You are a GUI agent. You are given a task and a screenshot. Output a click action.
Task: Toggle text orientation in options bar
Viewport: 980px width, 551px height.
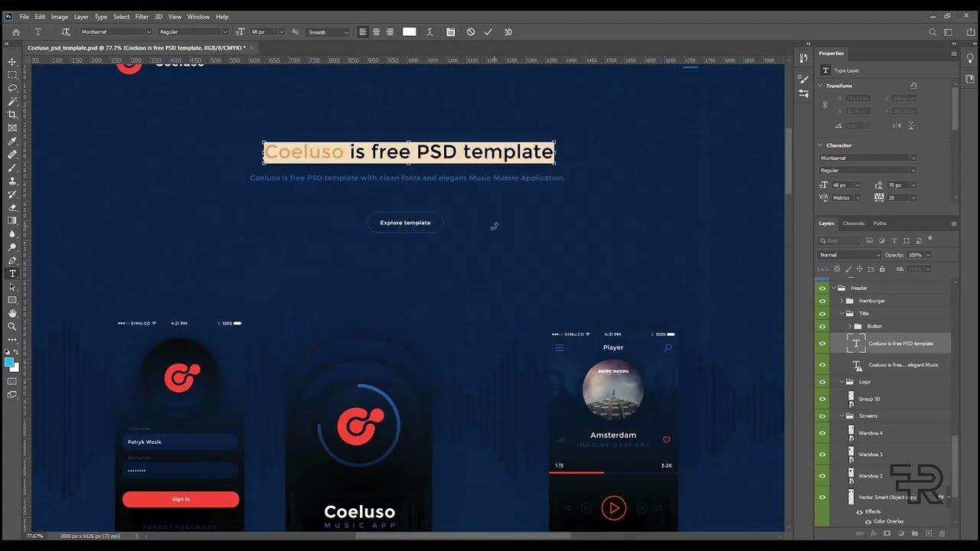[x=66, y=32]
